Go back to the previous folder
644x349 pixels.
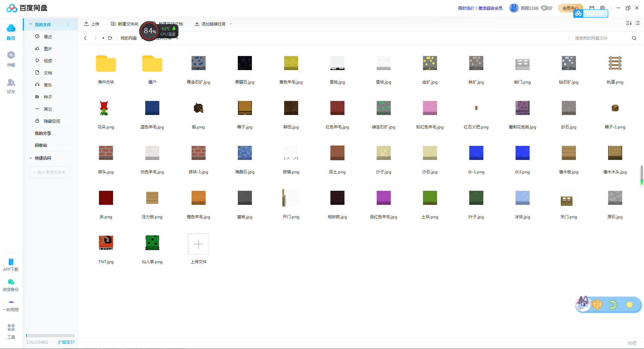[x=86, y=38]
